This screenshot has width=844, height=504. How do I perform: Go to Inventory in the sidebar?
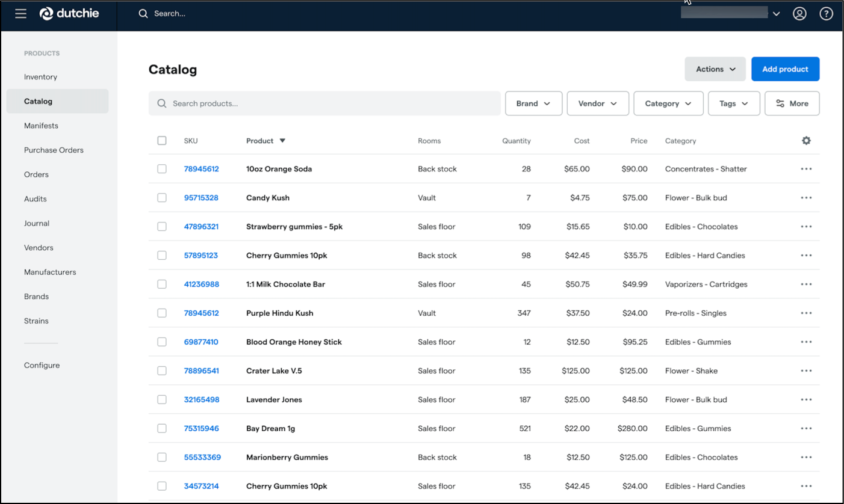click(x=40, y=77)
